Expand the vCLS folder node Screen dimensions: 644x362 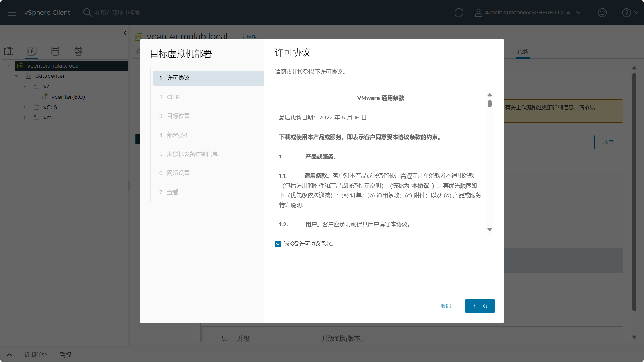25,107
